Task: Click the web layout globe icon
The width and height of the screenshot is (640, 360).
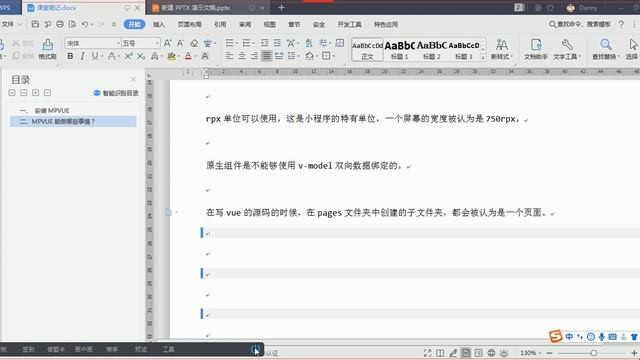Action: click(x=491, y=353)
